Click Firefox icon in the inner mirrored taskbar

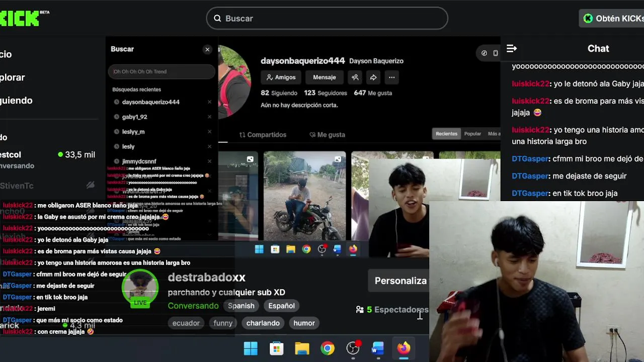click(x=353, y=249)
